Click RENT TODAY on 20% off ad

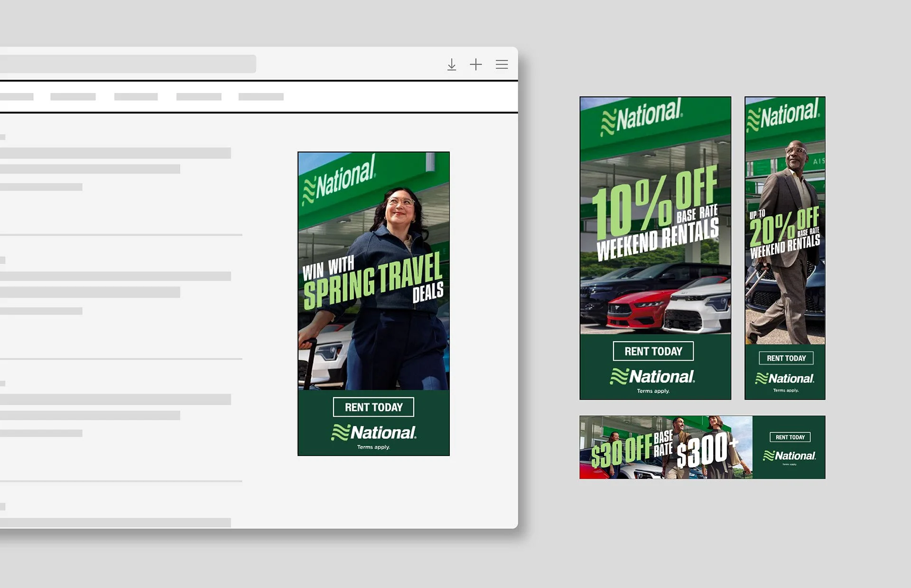point(786,358)
